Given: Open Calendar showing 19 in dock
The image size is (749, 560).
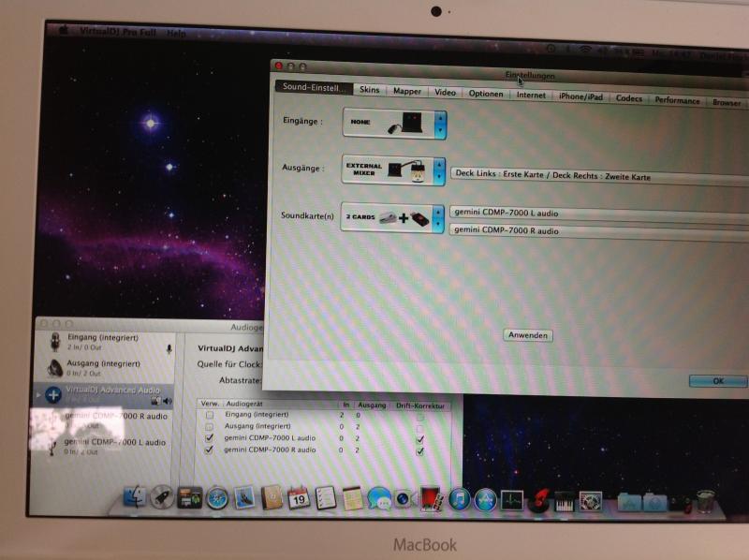Looking at the screenshot, I should [299, 498].
